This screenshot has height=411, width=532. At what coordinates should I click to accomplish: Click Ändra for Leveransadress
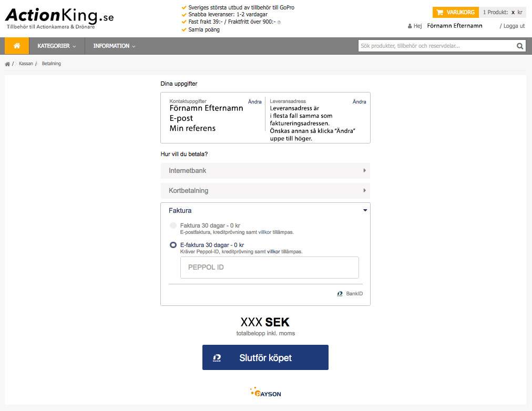pos(359,102)
